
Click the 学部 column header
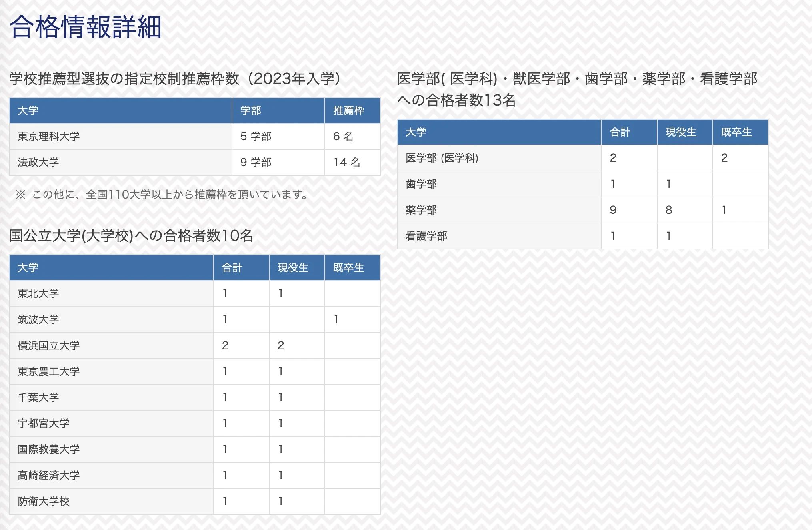point(250,111)
